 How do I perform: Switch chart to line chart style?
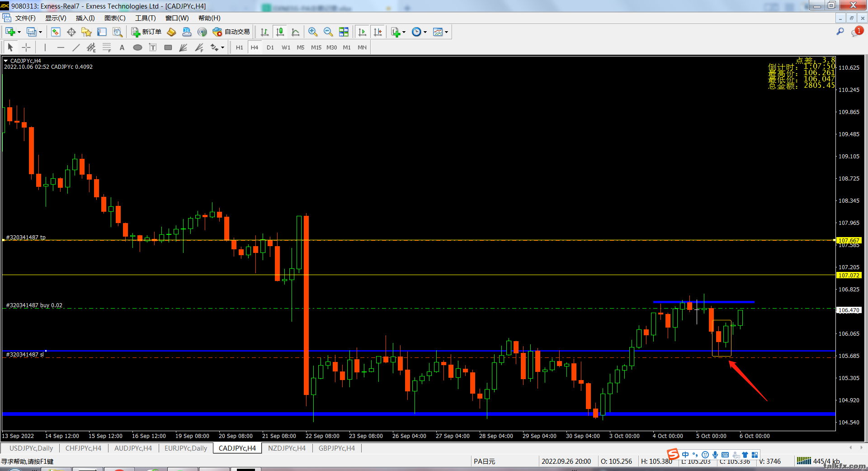[295, 32]
